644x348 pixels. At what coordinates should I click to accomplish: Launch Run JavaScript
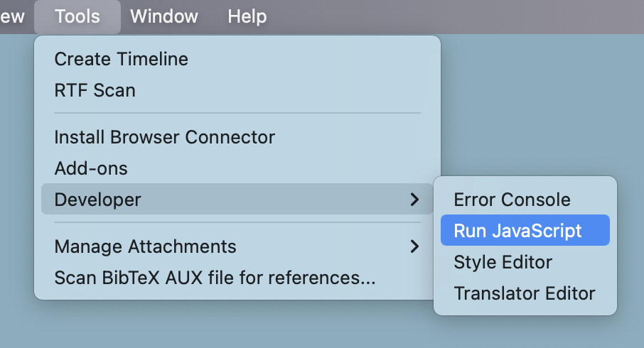[x=517, y=231]
